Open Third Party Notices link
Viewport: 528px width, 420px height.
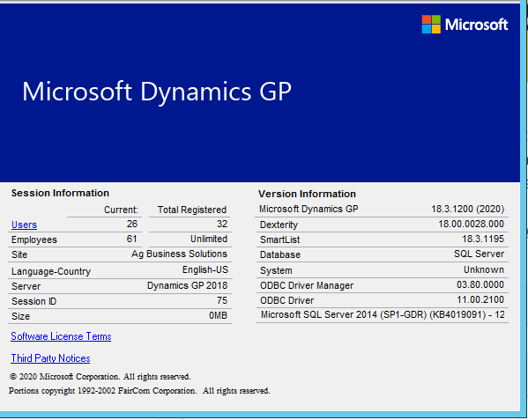50,358
